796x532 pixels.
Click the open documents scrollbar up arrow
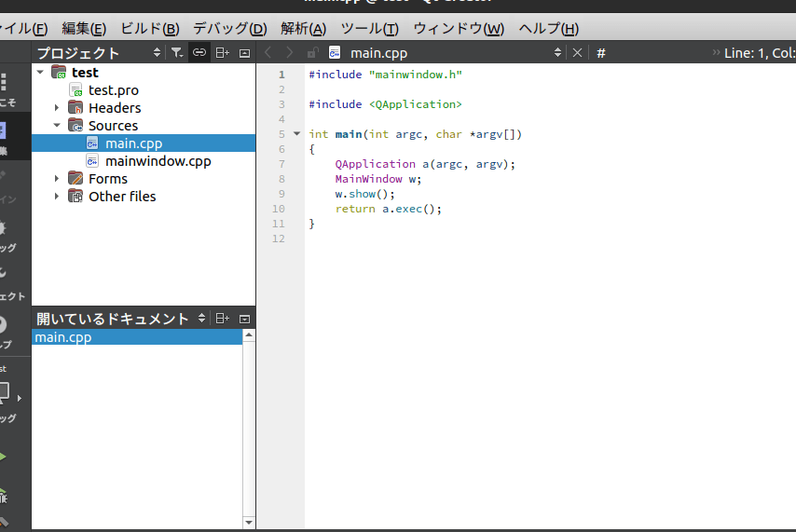[x=249, y=335]
